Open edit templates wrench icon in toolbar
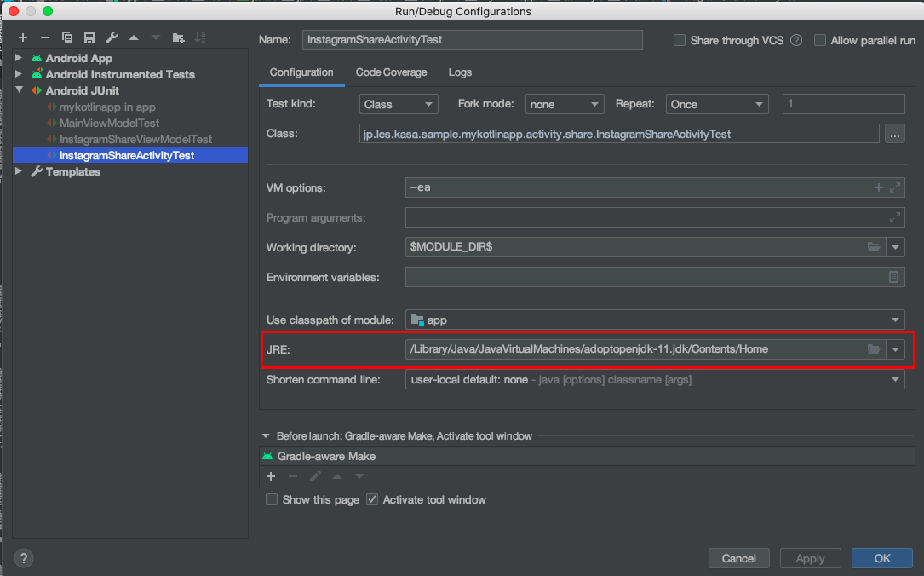Viewport: 924px width, 576px height. point(112,37)
